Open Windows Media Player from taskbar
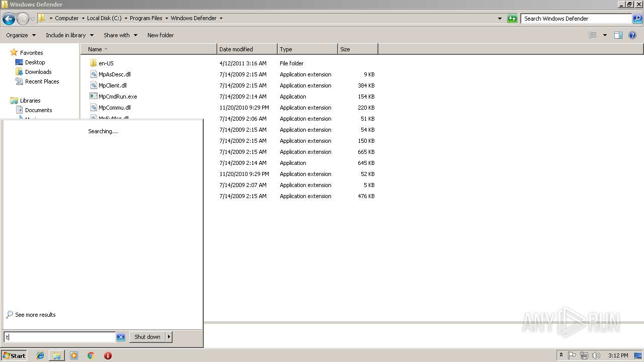The width and height of the screenshot is (644, 362). (74, 355)
